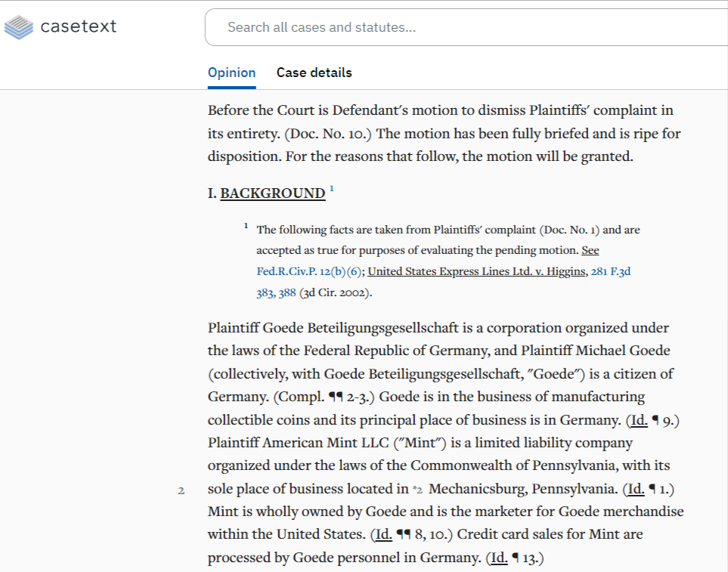Click the footnote number 1 beside footnote text
Image resolution: width=728 pixels, height=572 pixels.
pyautogui.click(x=246, y=225)
